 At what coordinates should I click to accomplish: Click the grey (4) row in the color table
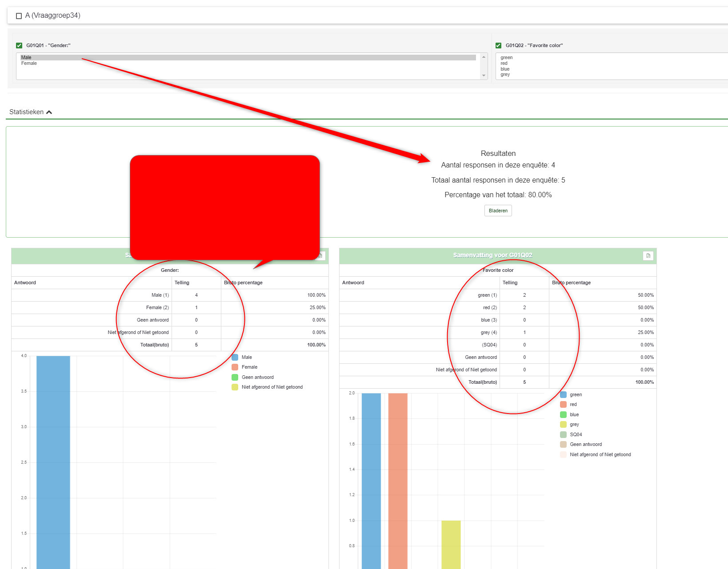[x=498, y=332]
